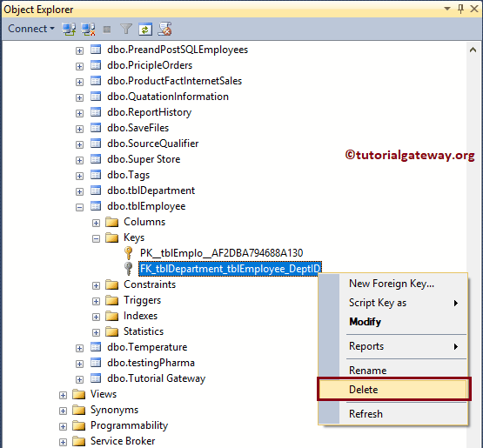Click the Constraints folder icon
The width and height of the screenshot is (483, 448).
tap(111, 284)
